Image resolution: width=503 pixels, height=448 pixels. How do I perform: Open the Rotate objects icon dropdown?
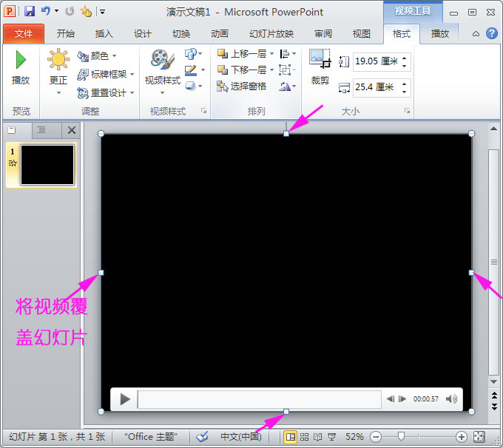(x=288, y=86)
